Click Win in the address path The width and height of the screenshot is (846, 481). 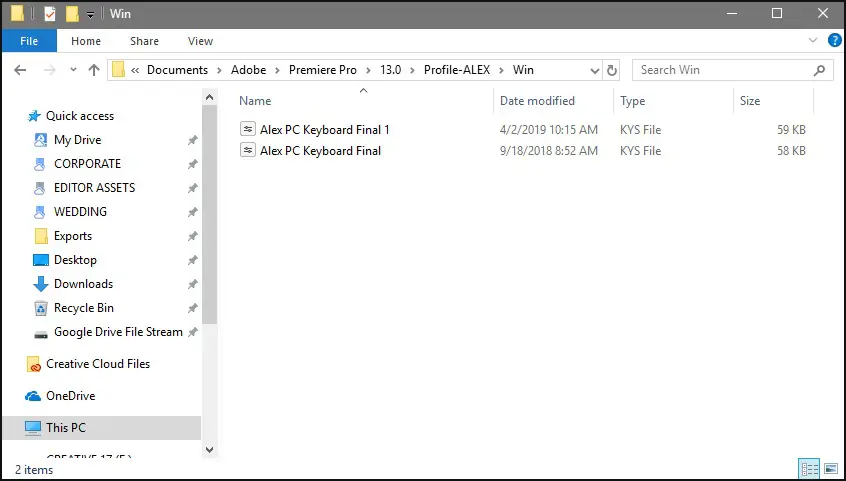[x=523, y=70]
